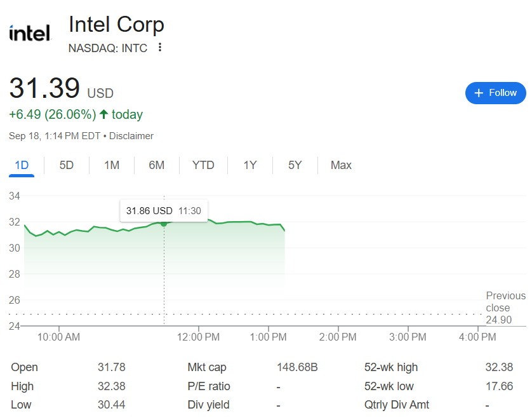
Task: Show the Max time range chart
Action: 341,165
